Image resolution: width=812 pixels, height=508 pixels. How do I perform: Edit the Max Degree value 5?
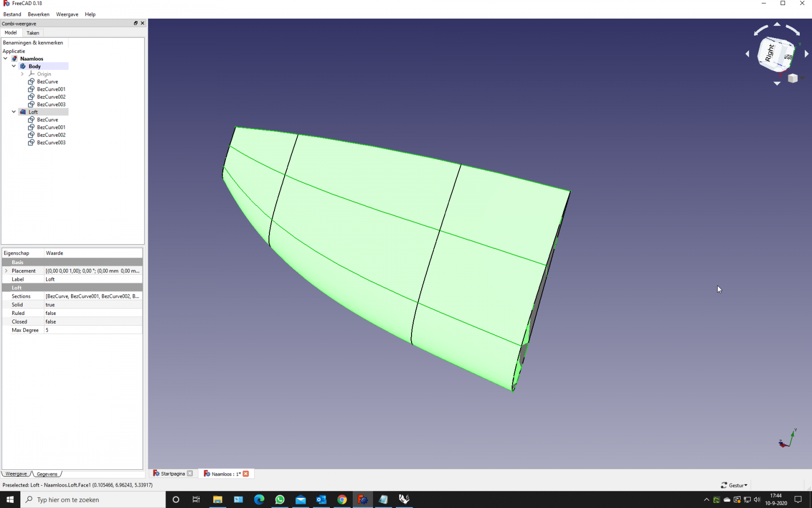(x=93, y=330)
